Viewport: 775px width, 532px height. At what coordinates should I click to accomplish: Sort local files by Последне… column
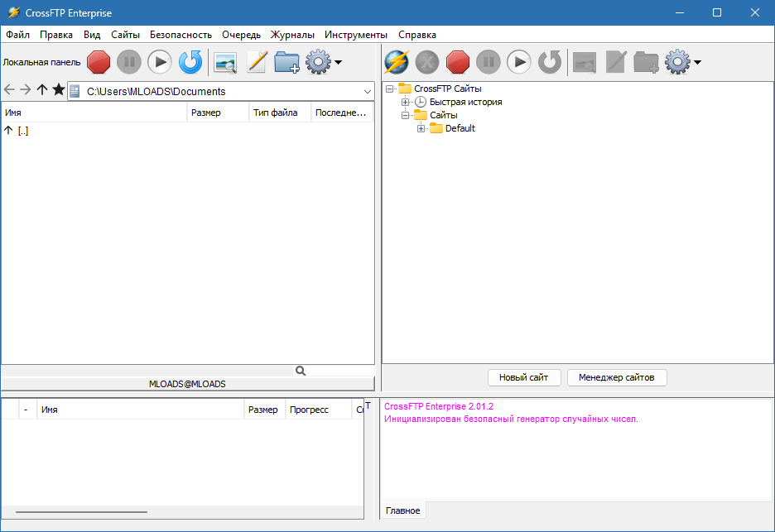click(x=342, y=113)
